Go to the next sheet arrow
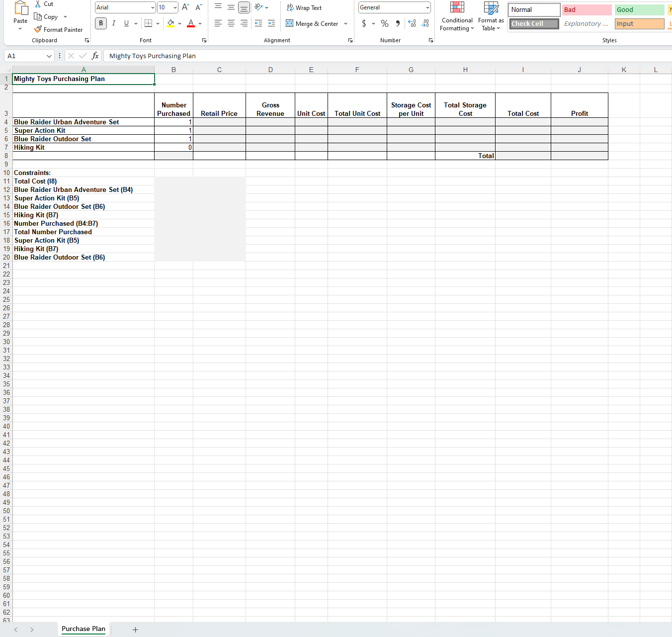Image resolution: width=672 pixels, height=637 pixels. pyautogui.click(x=32, y=630)
